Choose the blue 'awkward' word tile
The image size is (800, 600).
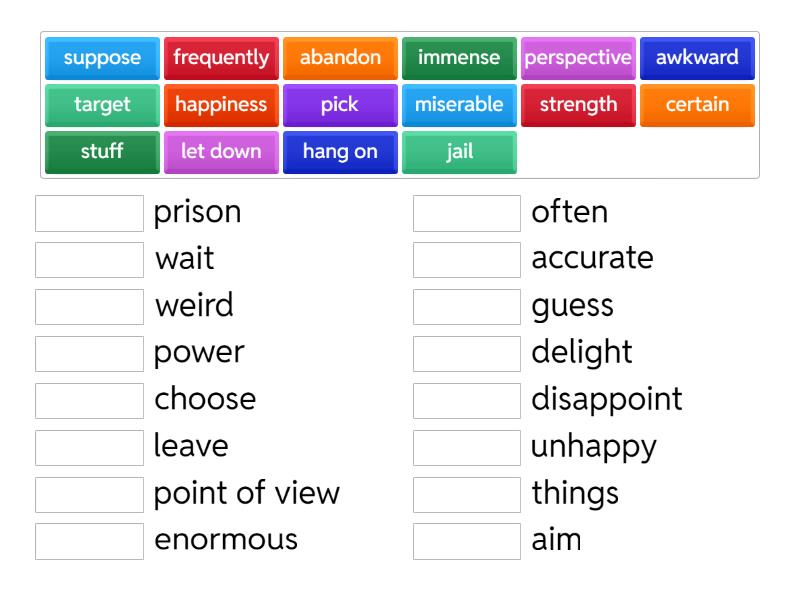point(697,58)
